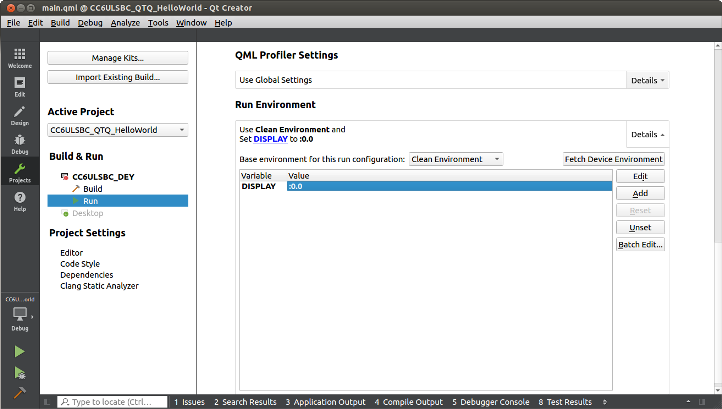Click the Add variable button

pos(640,193)
